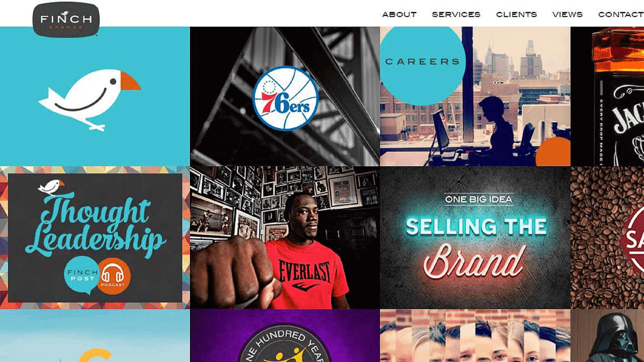Click the Finch Brands logo

coord(66,19)
